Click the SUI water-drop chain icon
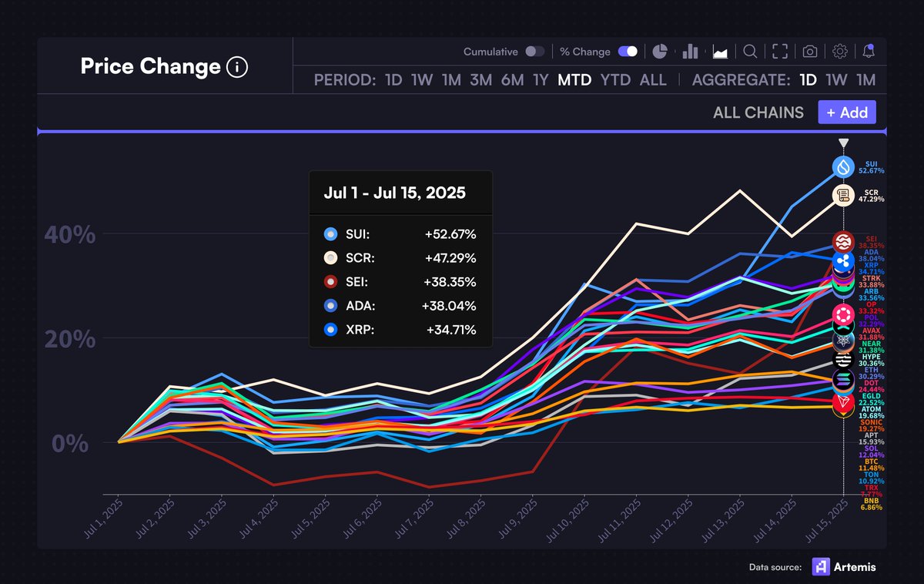 tap(843, 166)
